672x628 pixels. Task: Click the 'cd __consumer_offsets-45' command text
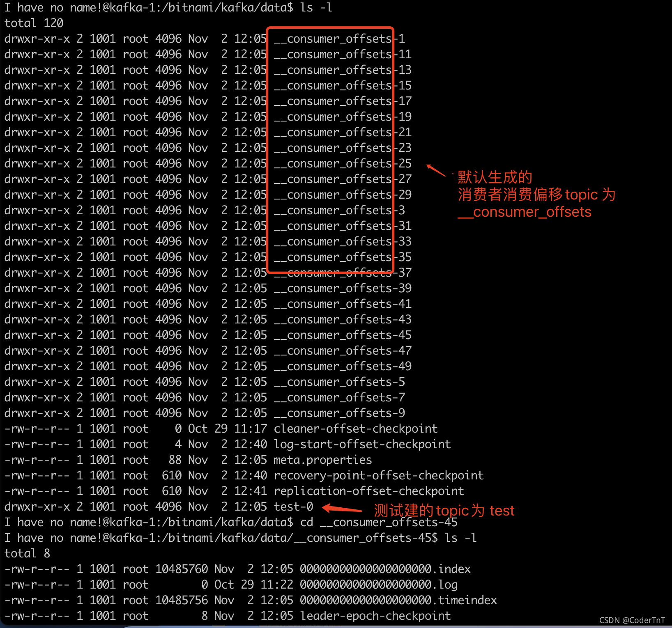tap(379, 522)
